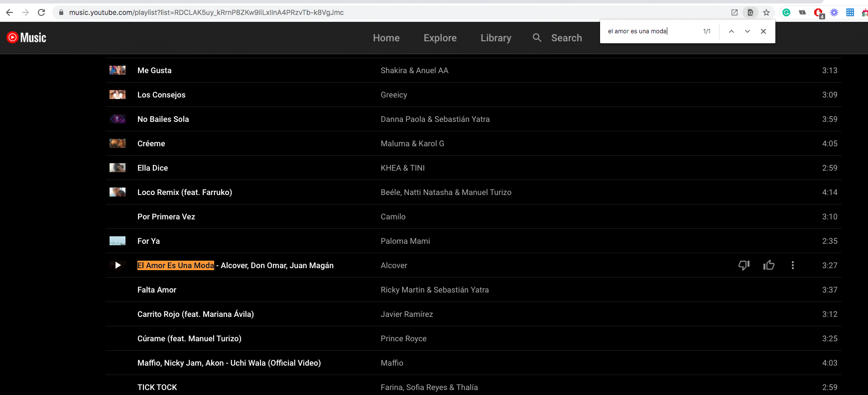The image size is (868, 395).
Task: Select the song title Los Consejos
Action: tap(161, 95)
